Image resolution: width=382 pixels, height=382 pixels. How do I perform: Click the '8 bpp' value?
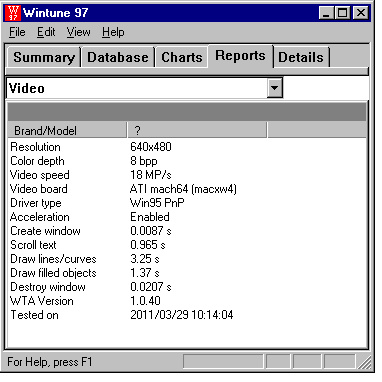point(144,161)
